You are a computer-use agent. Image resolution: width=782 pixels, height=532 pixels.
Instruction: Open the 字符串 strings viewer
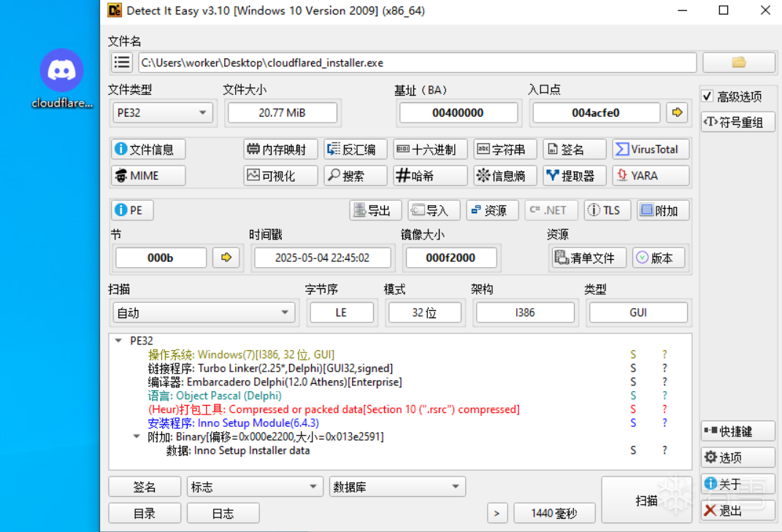click(505, 149)
